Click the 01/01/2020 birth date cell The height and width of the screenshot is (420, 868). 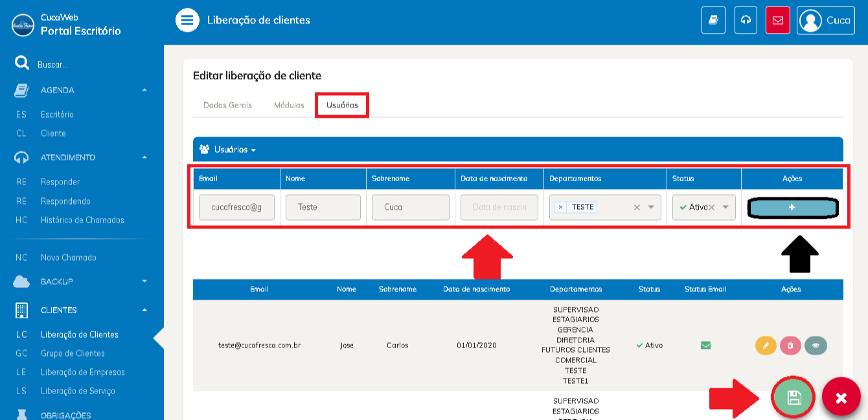477,346
